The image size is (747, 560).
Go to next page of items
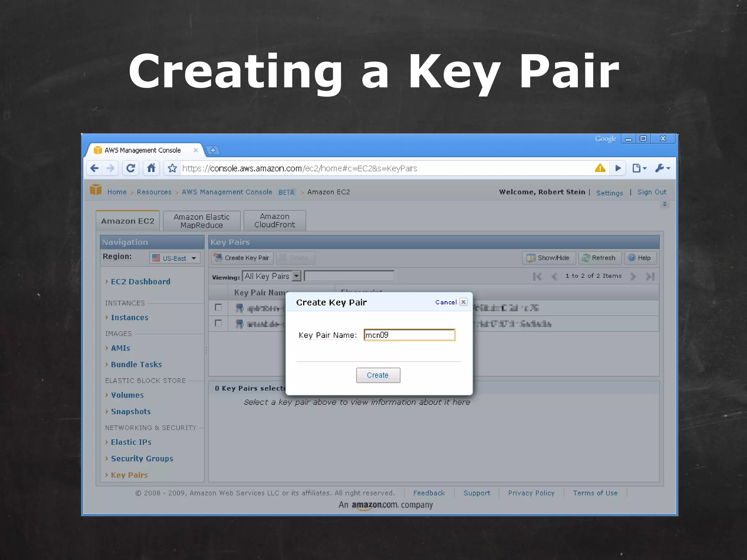[633, 276]
